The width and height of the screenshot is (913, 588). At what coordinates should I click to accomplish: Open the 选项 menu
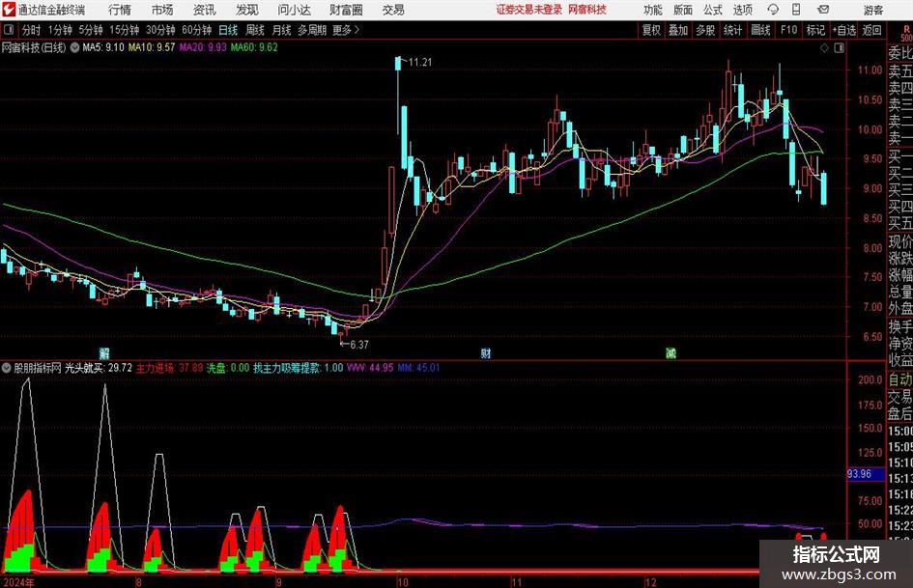point(742,10)
